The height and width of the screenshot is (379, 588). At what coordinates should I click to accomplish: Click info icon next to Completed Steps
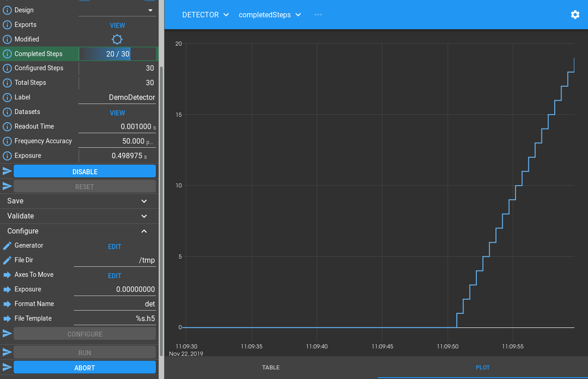pyautogui.click(x=7, y=54)
